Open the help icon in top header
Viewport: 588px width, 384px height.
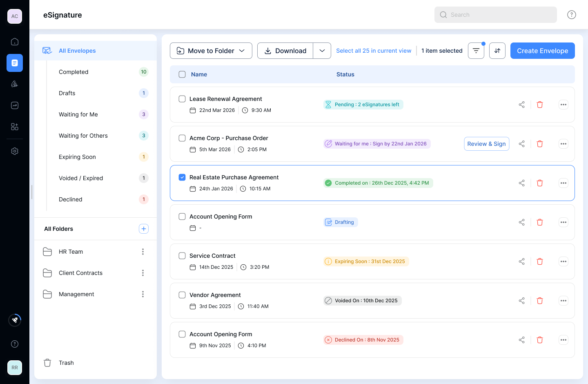(571, 15)
